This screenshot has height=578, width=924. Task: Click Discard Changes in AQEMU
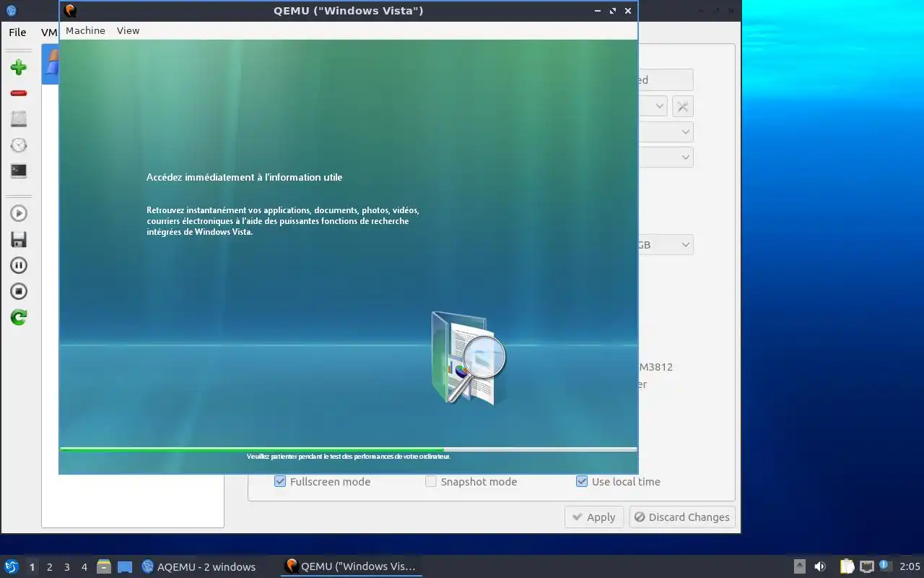682,517
